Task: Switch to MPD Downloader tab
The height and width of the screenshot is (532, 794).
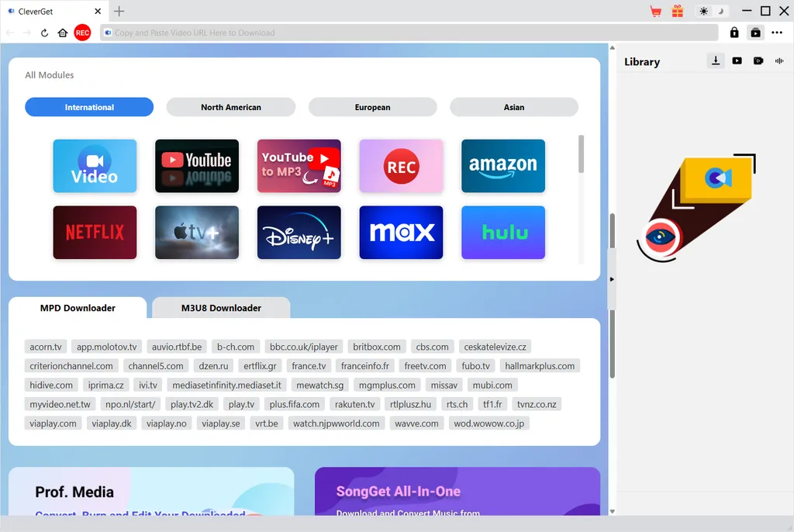Action: tap(78, 308)
